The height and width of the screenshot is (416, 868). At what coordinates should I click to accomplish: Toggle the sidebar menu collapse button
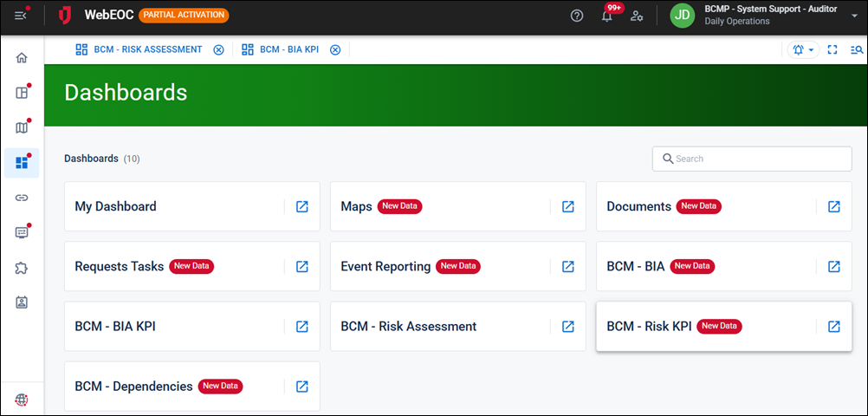[x=21, y=16]
